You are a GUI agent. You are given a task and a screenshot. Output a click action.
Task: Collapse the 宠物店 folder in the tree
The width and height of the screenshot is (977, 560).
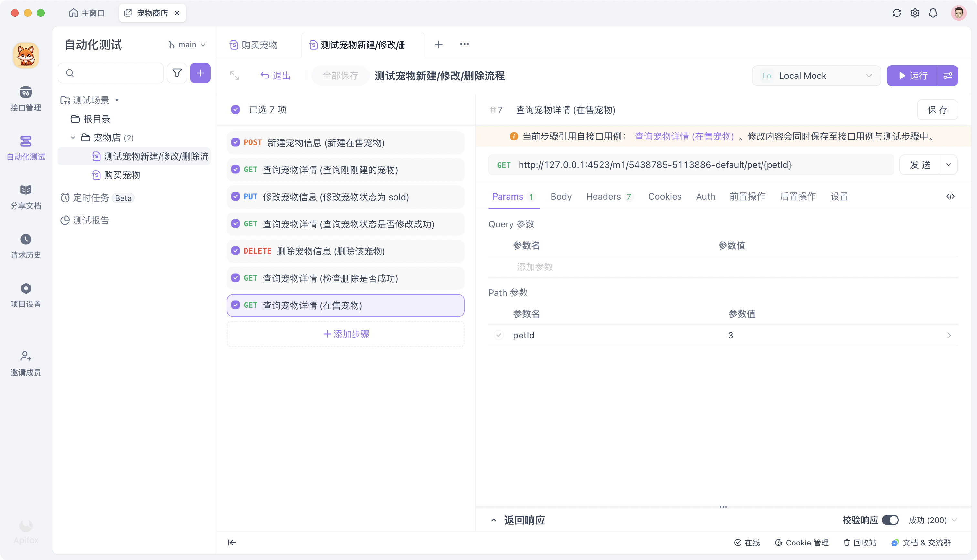coord(73,137)
